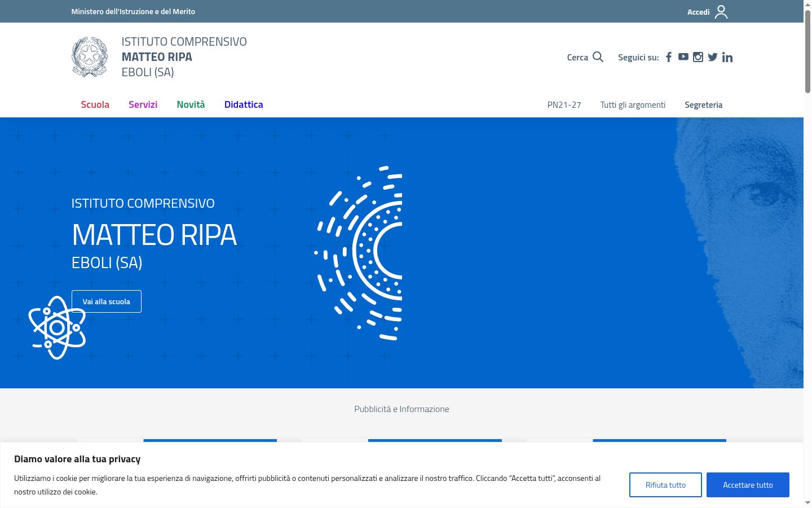
Task: Open Tutti gli argomenti link
Action: (633, 105)
